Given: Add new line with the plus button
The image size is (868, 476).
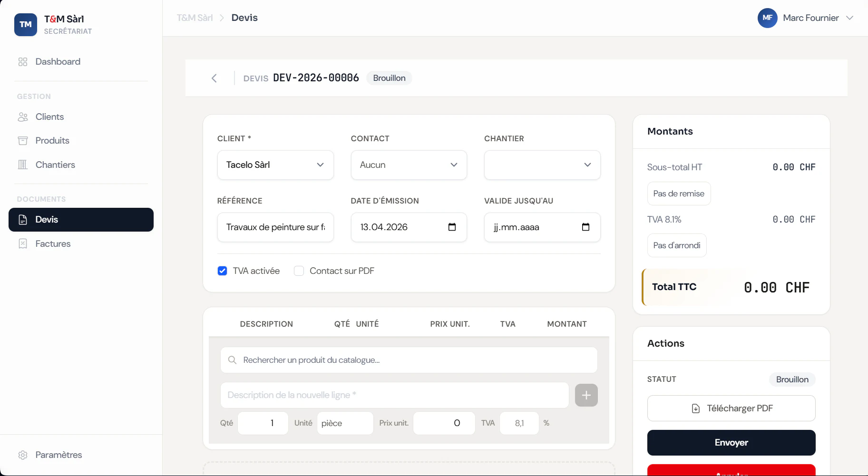Looking at the screenshot, I should 586,395.
